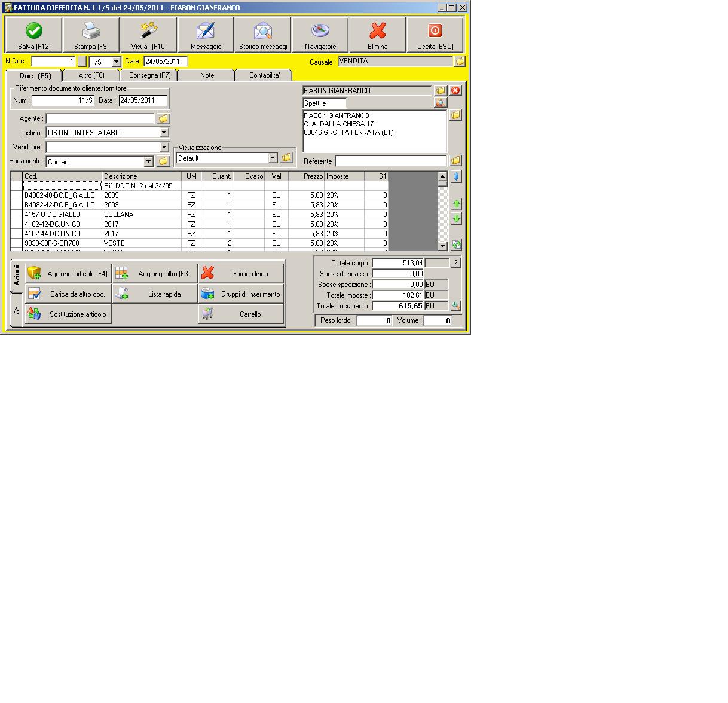
Task: Move the selected line down with green arrow
Action: 456,219
